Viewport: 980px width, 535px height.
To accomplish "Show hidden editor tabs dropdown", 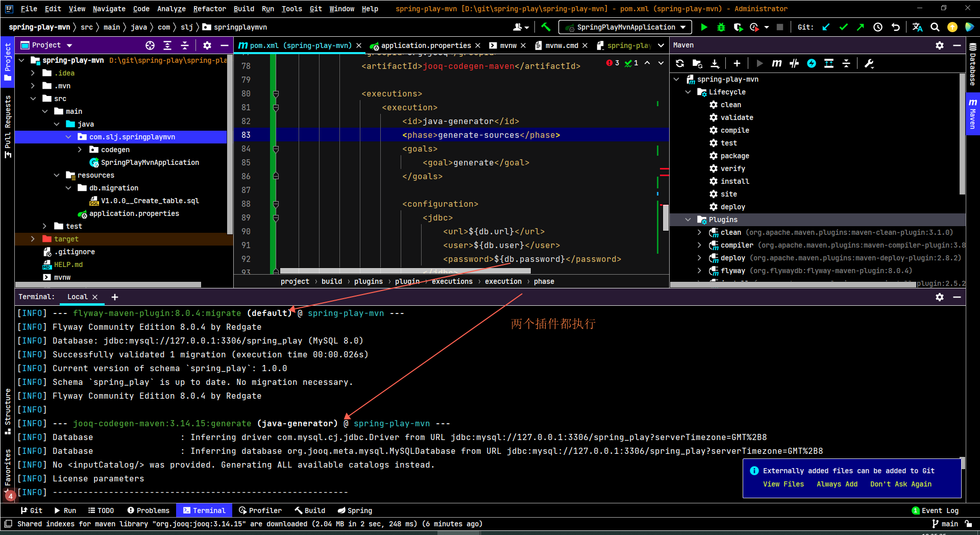I will click(661, 45).
